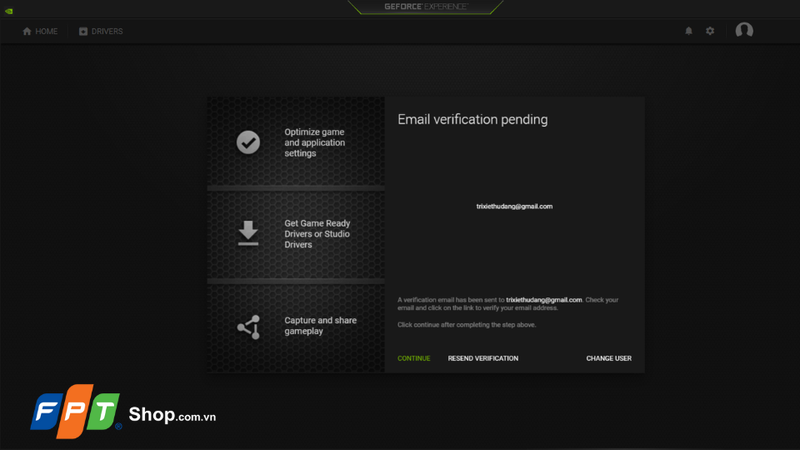Click the NVIDIA logo icon
800x450 pixels.
click(9, 11)
